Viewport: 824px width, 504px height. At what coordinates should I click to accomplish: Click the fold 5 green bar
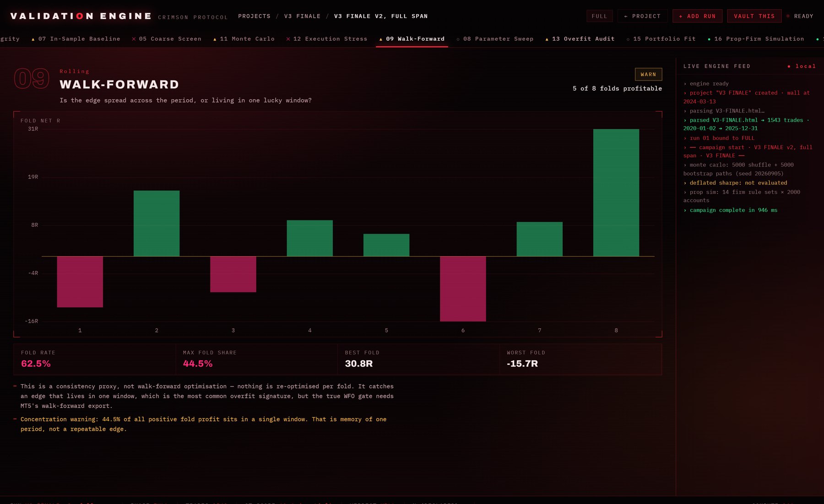tap(386, 245)
